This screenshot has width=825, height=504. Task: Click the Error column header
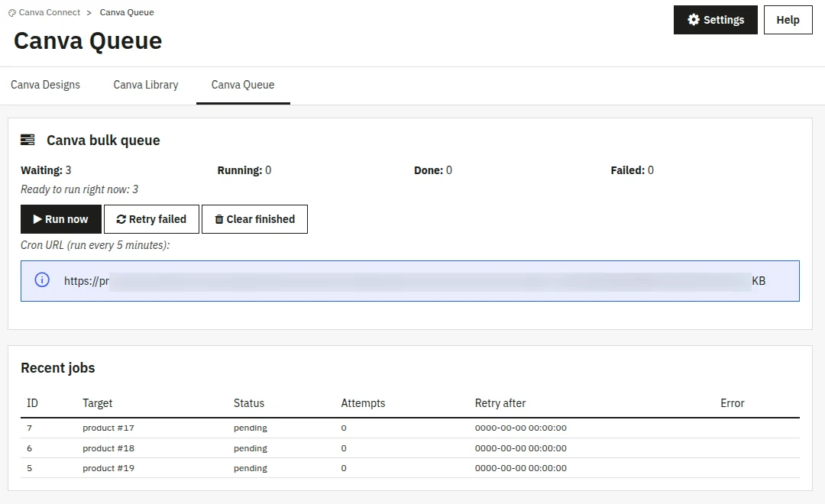coord(733,403)
